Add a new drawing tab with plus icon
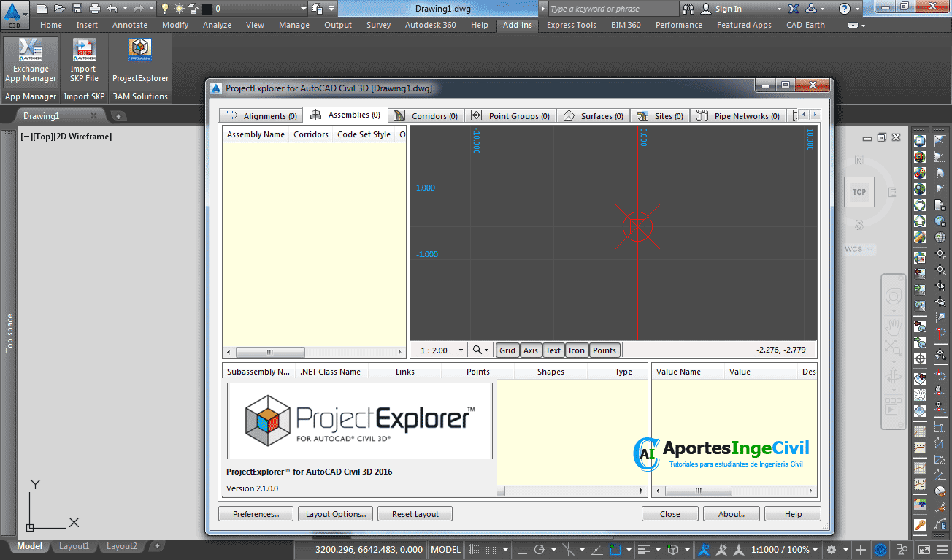Viewport: 952px width, 560px height. (x=118, y=116)
